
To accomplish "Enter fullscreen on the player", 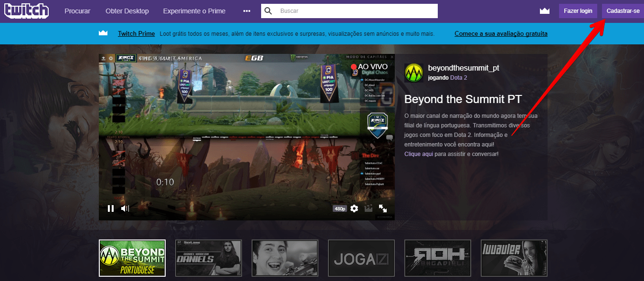I will click(x=383, y=208).
